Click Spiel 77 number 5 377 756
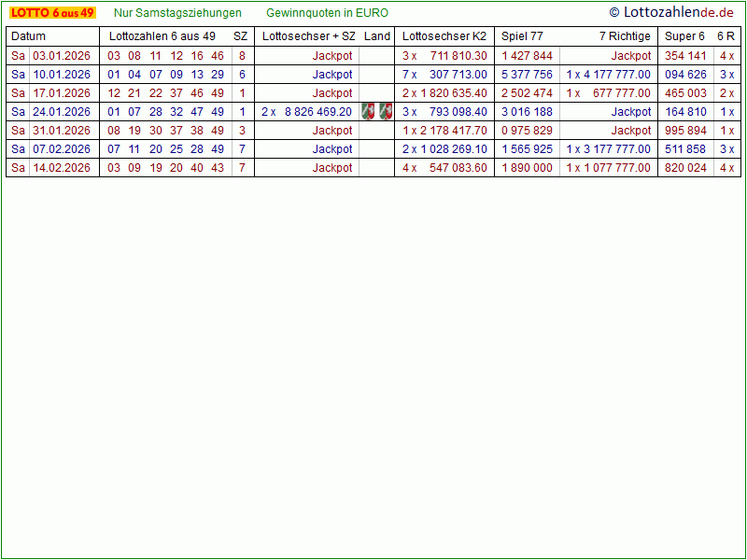This screenshot has height=560, width=747. (527, 75)
